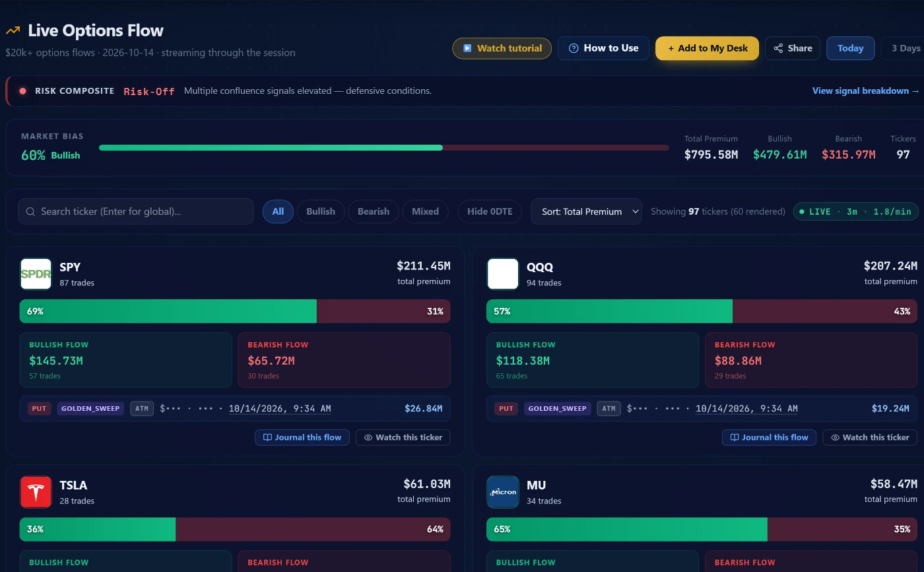Click the trending arrow icon beside Live Options Flow

[13, 30]
